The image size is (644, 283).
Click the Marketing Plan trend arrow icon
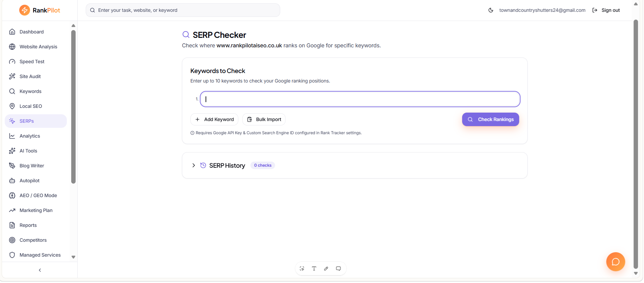click(x=12, y=210)
